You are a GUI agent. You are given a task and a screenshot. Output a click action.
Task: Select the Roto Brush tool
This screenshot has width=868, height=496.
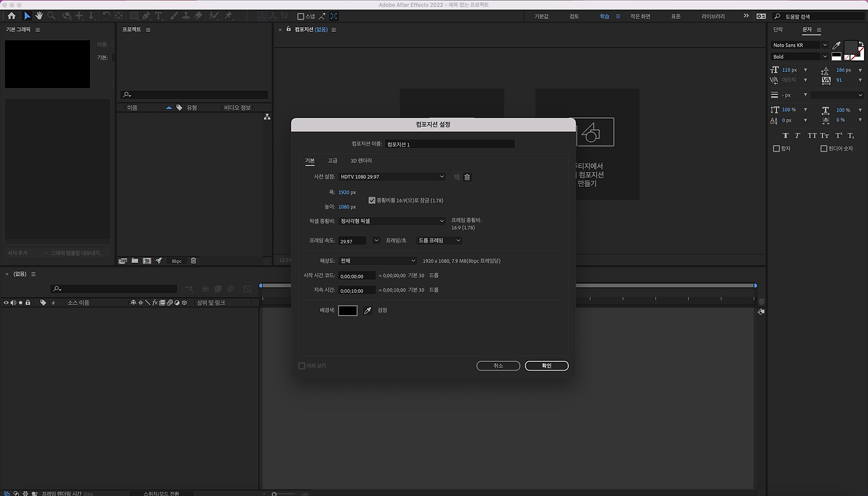pos(214,16)
